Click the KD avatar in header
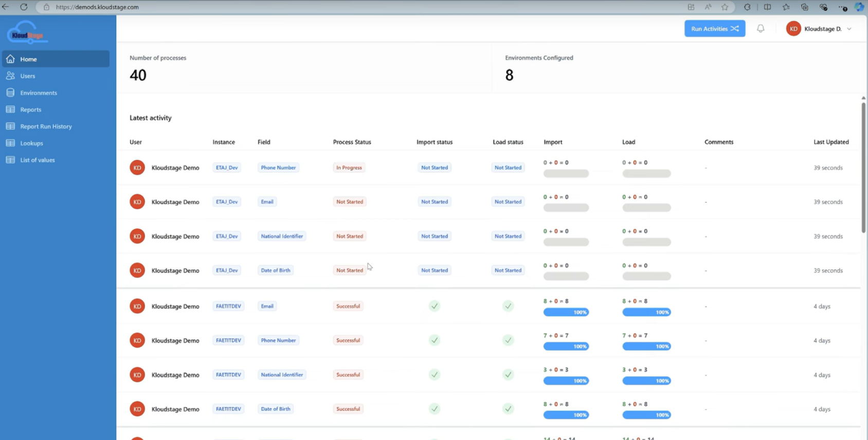The width and height of the screenshot is (868, 440). [793, 29]
